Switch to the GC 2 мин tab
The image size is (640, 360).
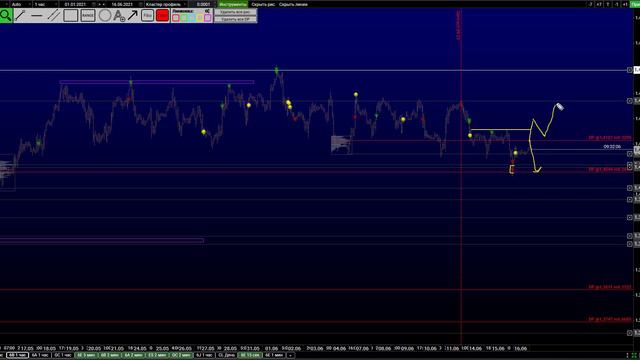point(181,355)
